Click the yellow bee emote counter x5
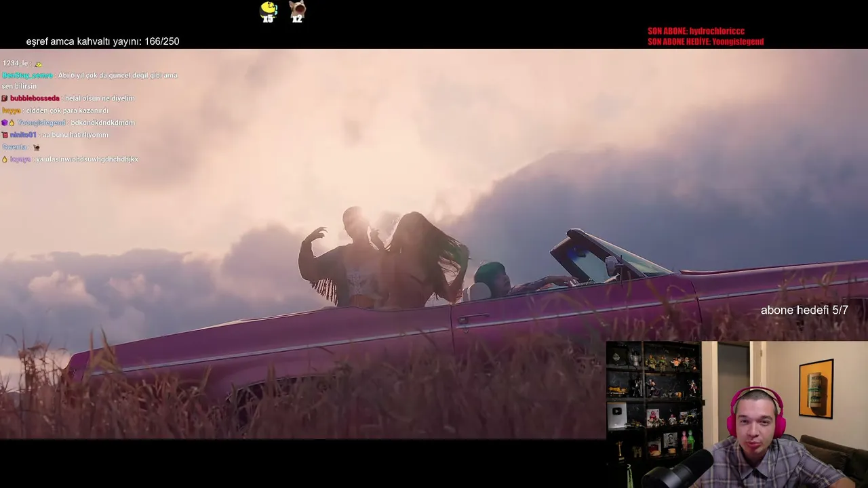Viewport: 868px width, 488px height. pos(269,12)
